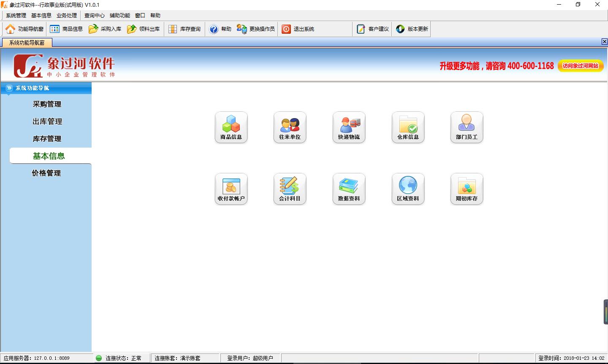Open the 窗口 menu
The width and height of the screenshot is (608, 364).
coord(140,16)
